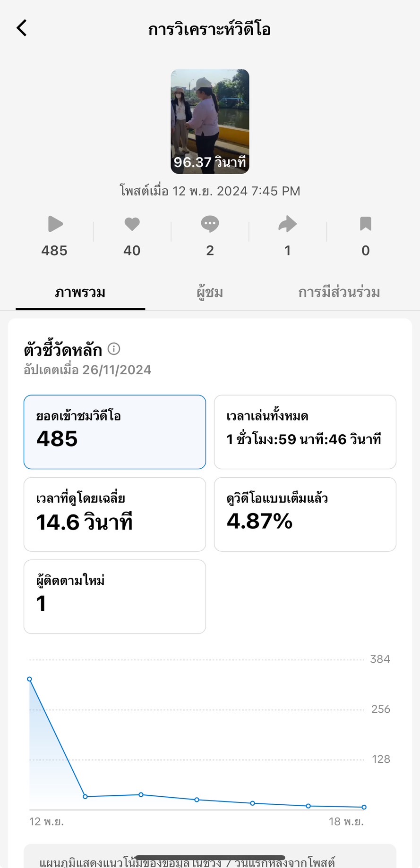420x868 pixels.
Task: Switch to the ภาพรวม tab
Action: click(80, 293)
